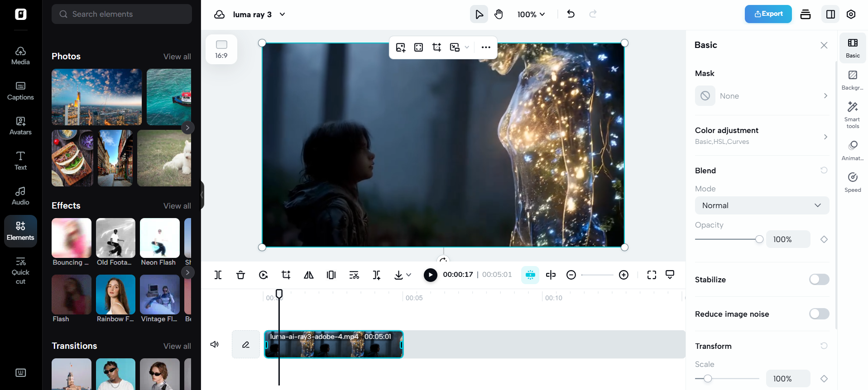Delete the selected clip
Image resolution: width=868 pixels, height=390 pixels.
pos(240,275)
